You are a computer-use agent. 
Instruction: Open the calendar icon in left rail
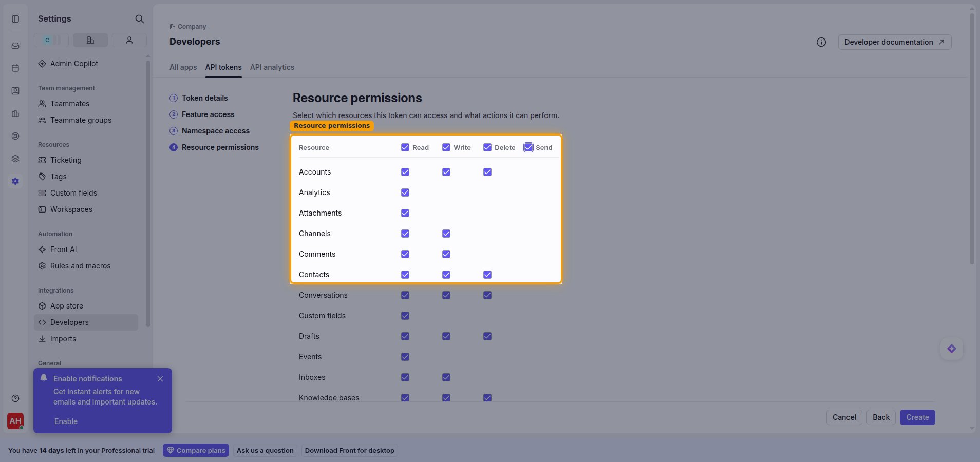15,68
